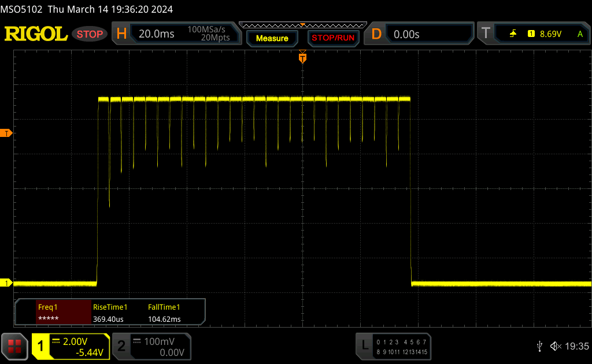This screenshot has width=592, height=364.
Task: Click the RIGOL logo
Action: (x=36, y=34)
